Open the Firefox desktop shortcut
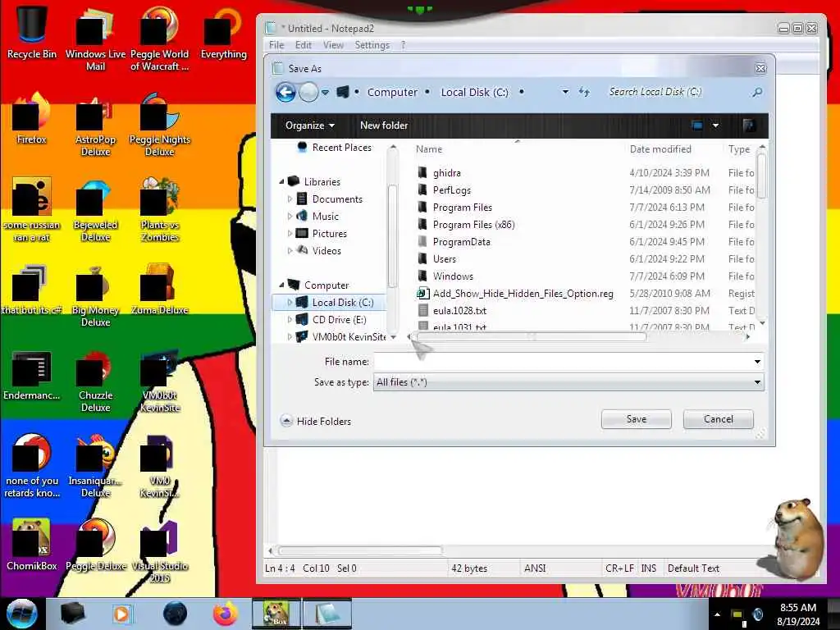The image size is (840, 630). (x=32, y=116)
